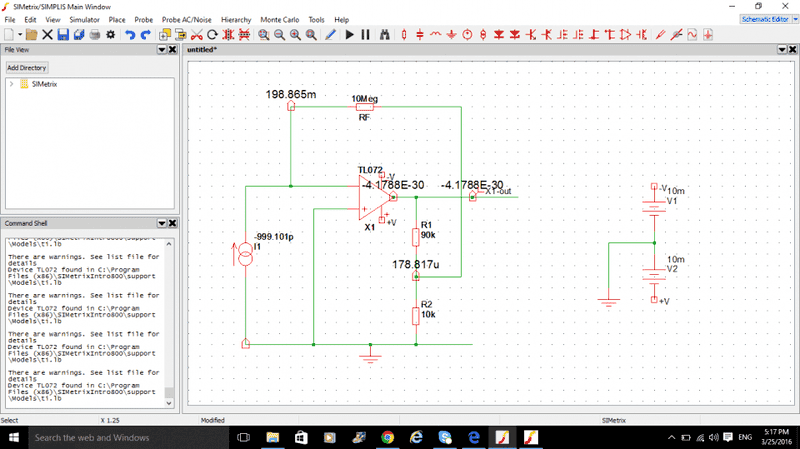Redo the last undone action
Screen dimensions: 800x449
(x=146, y=34)
